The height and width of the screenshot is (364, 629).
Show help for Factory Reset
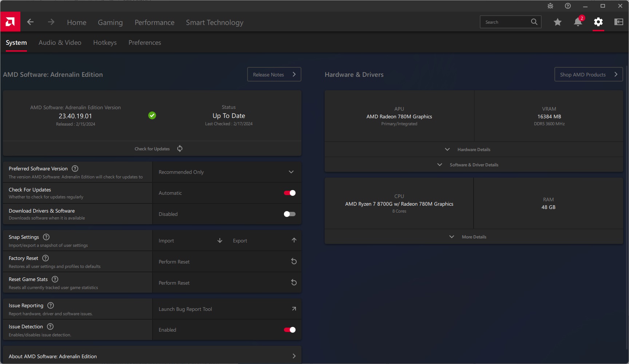coord(46,258)
